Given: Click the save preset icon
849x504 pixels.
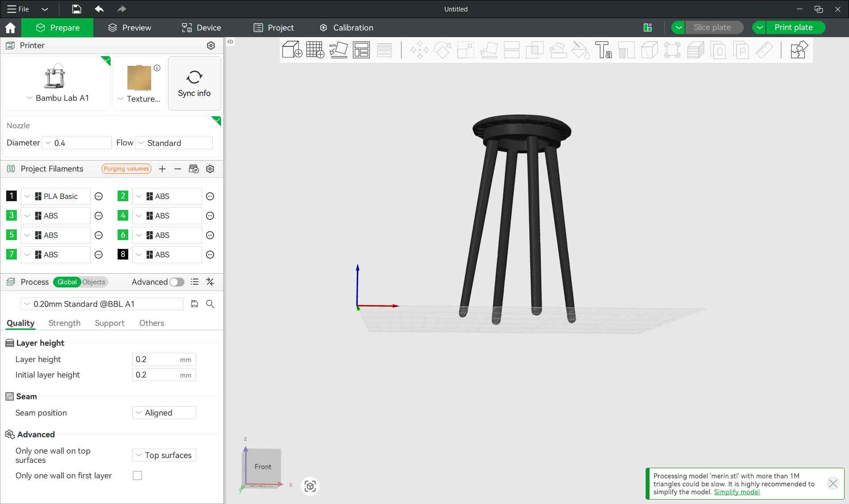Looking at the screenshot, I should [x=194, y=304].
